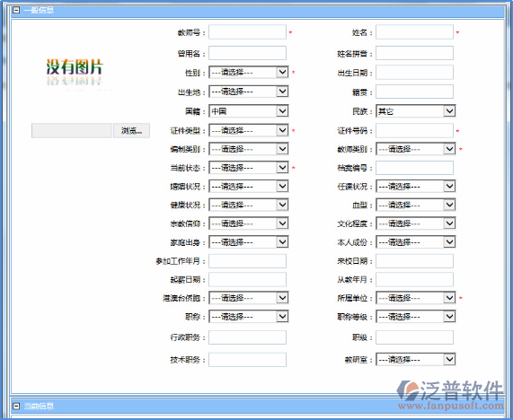Click the 参加工作年月 input field
Image resolution: width=513 pixels, height=420 pixels.
tap(247, 261)
